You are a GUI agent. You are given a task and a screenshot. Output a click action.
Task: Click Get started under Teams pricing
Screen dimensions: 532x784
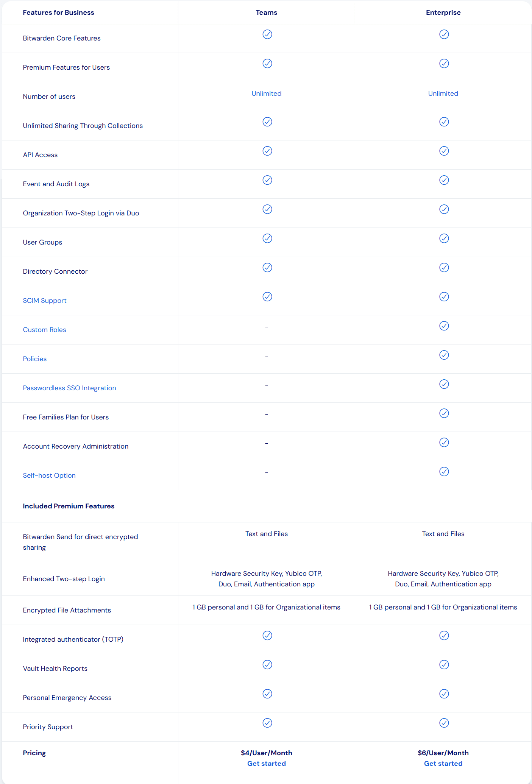coord(267,763)
